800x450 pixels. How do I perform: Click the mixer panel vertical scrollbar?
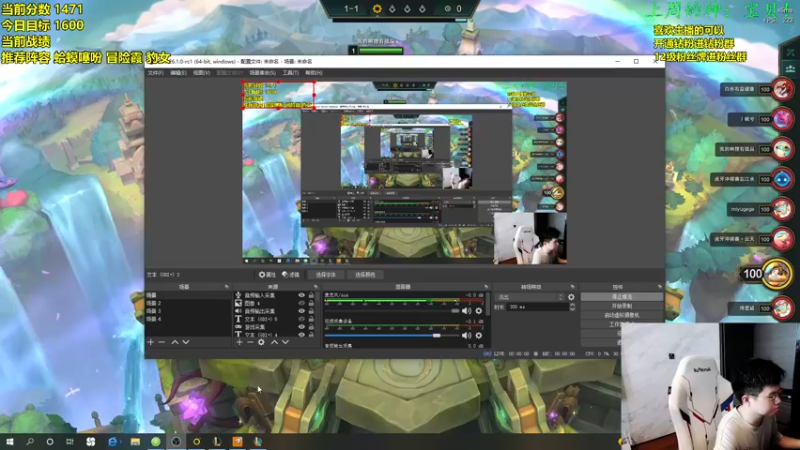tap(488, 306)
